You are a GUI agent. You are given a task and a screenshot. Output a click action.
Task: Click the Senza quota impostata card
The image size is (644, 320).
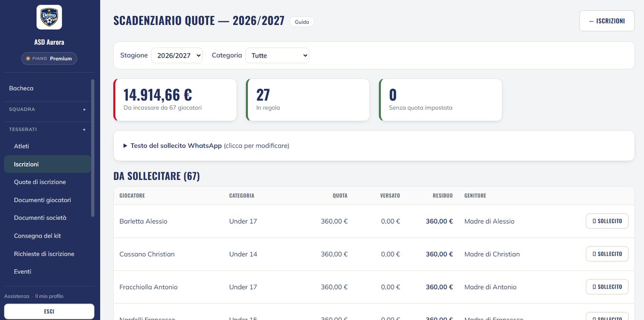(x=440, y=100)
